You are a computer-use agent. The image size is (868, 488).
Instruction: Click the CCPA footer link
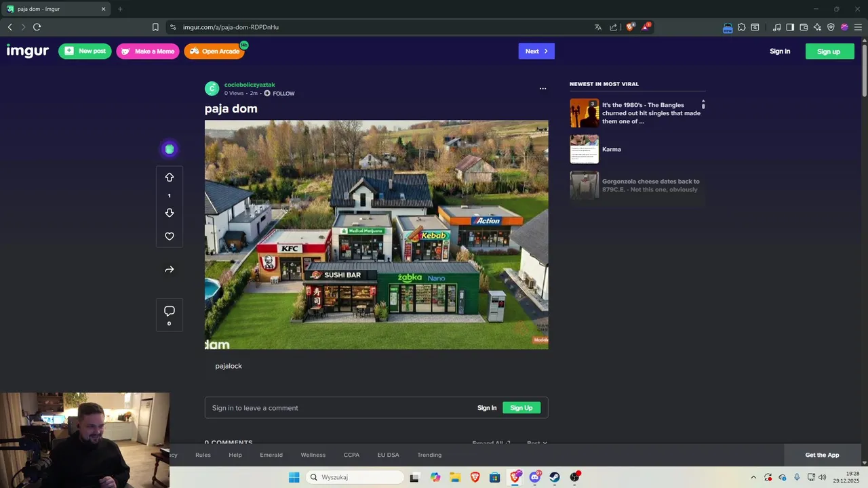coord(351,455)
